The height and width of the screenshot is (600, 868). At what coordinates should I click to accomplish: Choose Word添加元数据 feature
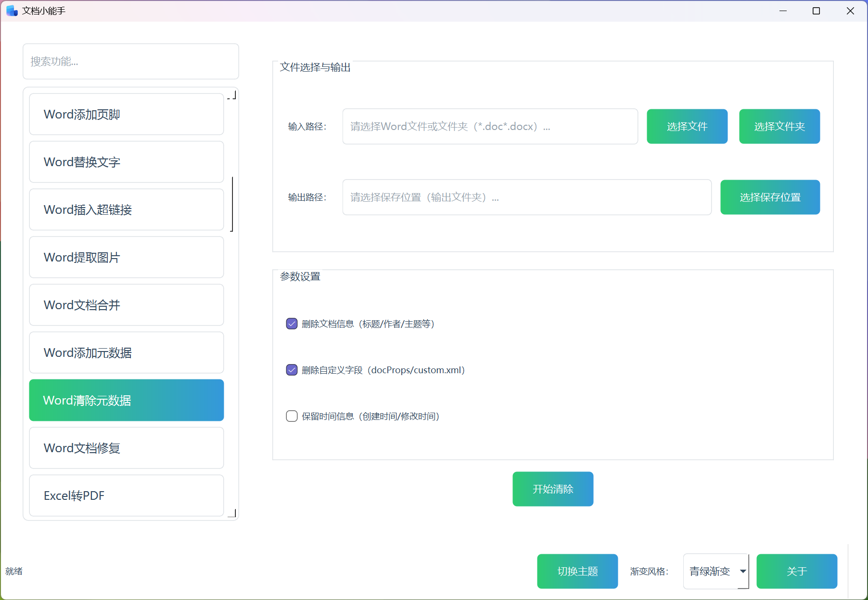point(126,352)
